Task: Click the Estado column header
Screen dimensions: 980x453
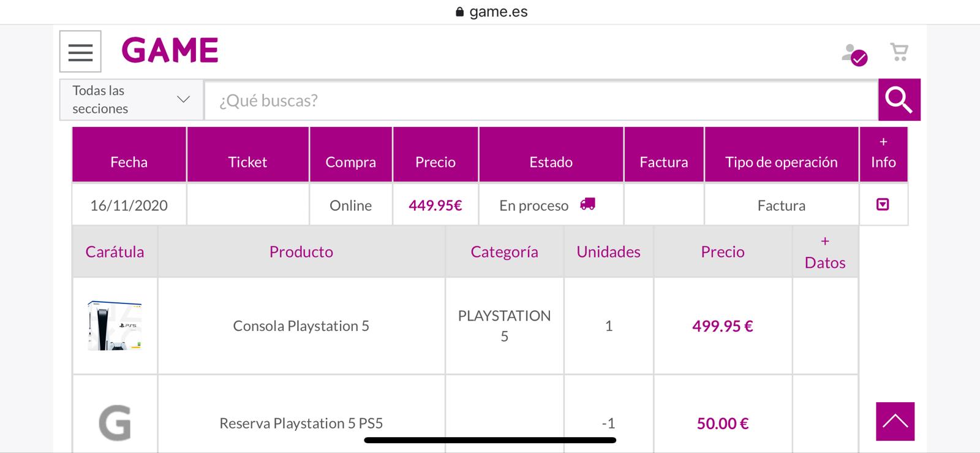Action: pyautogui.click(x=551, y=162)
